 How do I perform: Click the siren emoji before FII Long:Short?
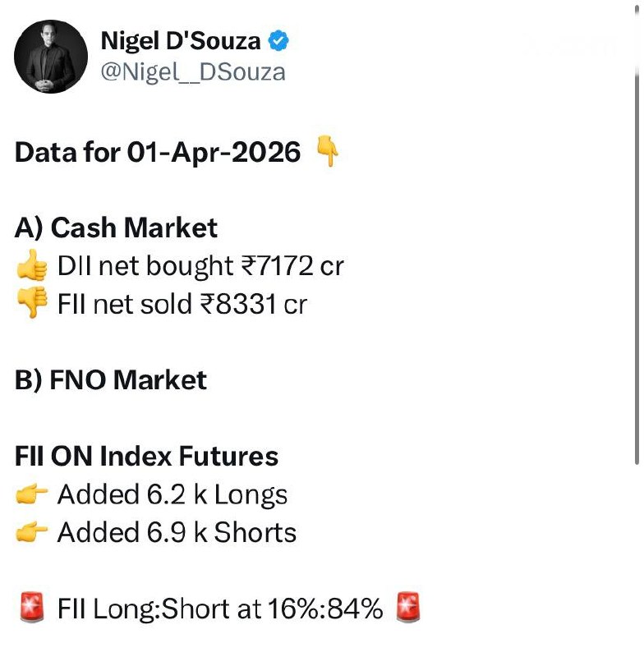[32, 609]
